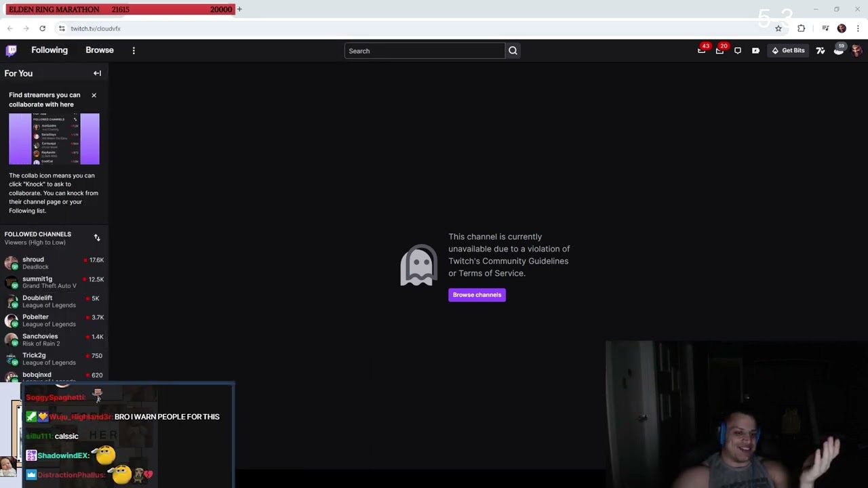Viewport: 868px width, 488px height.
Task: Click Pobelter's avatar in followed channels
Action: [x=11, y=320]
